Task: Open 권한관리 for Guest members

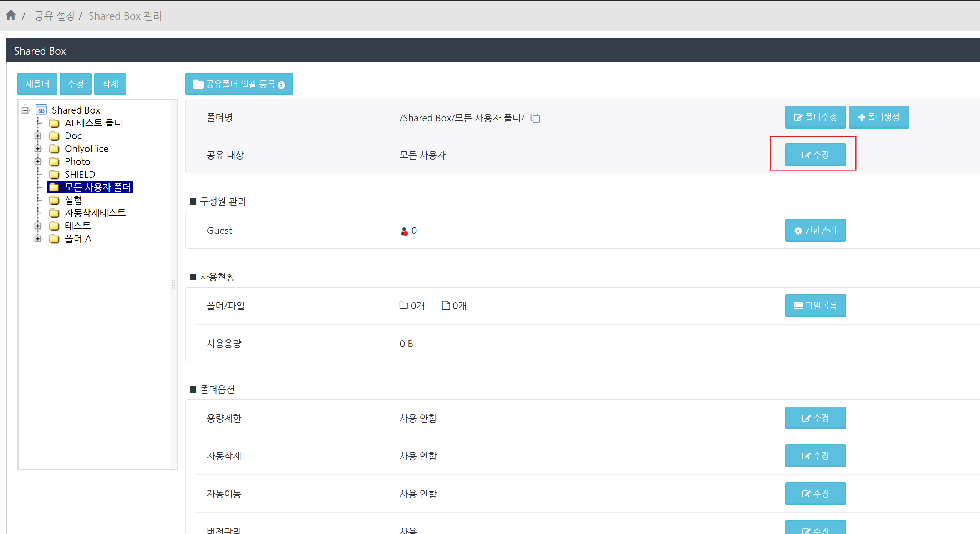Action: (815, 230)
